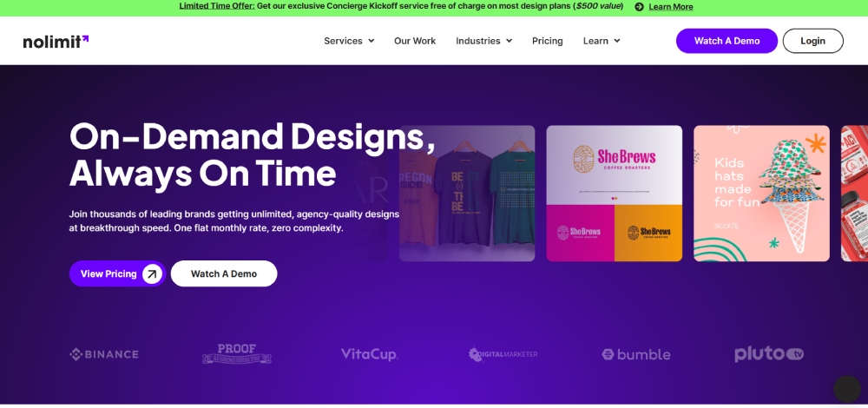Image resolution: width=868 pixels, height=408 pixels.
Task: Expand the Services dropdown menu
Action: 349,41
